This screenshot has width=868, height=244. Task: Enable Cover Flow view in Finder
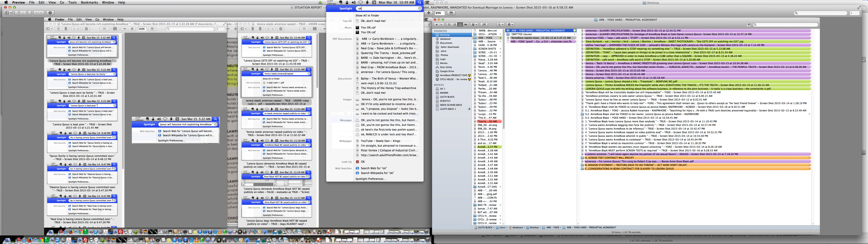click(466, 25)
